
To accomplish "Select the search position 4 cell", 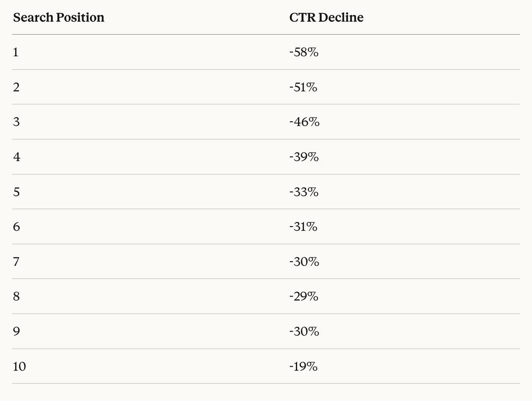I will (x=16, y=157).
